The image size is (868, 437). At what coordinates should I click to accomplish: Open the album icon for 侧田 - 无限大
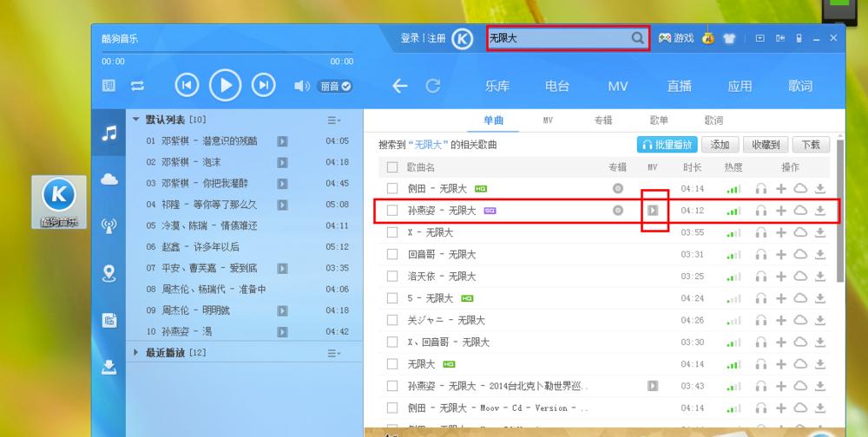tap(618, 189)
